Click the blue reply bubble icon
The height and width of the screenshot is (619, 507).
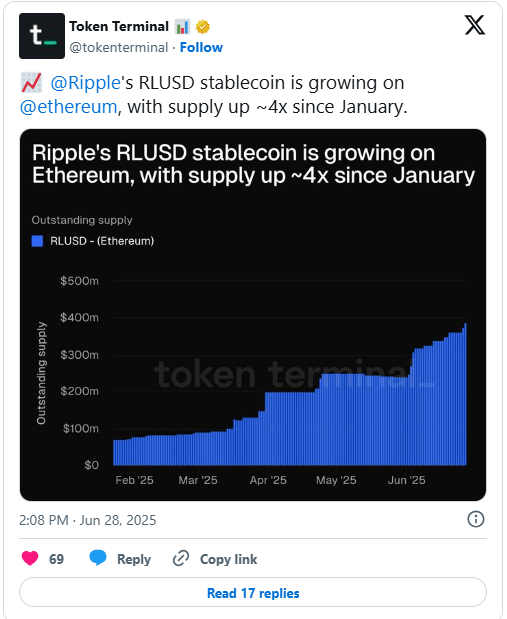[98, 558]
